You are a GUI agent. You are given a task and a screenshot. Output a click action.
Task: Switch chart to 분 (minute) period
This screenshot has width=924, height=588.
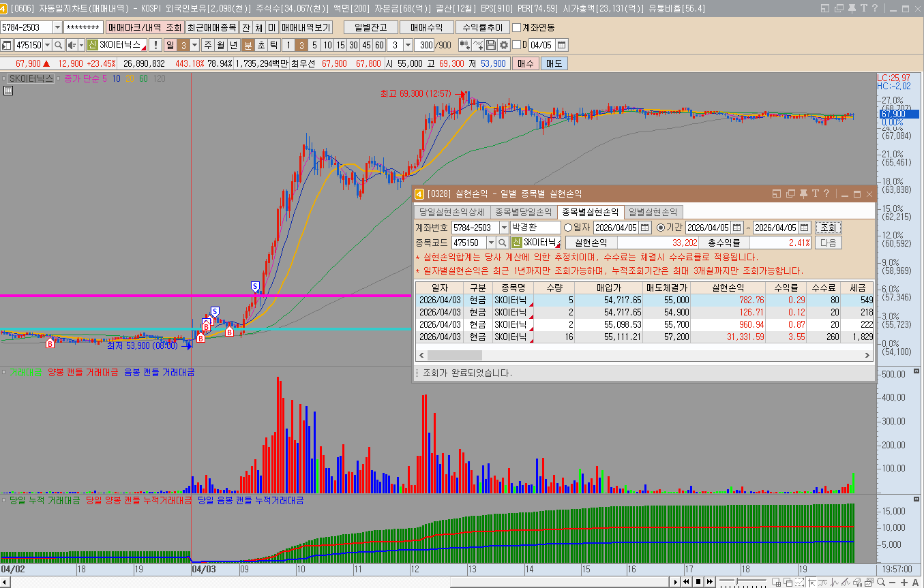(248, 45)
